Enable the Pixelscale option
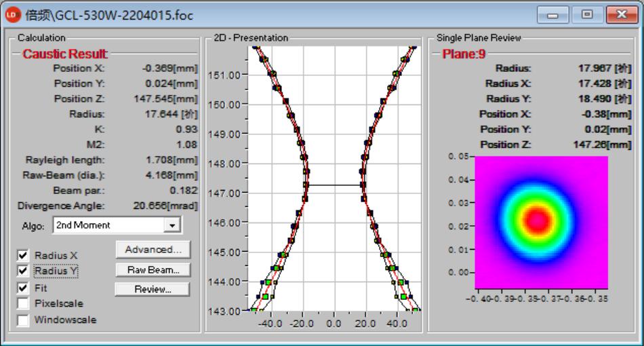 24,304
